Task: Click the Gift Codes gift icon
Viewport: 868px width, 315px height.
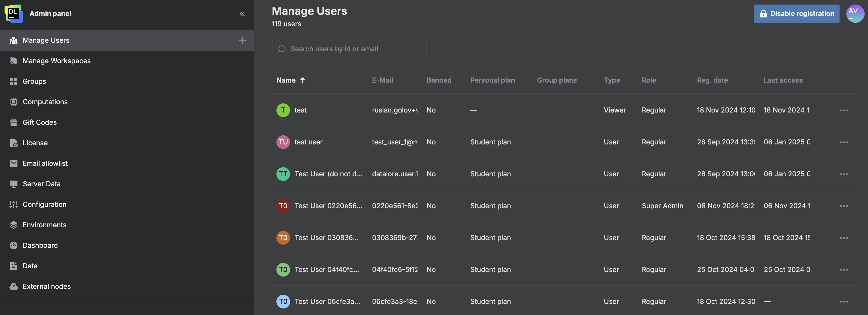Action: tap(13, 122)
